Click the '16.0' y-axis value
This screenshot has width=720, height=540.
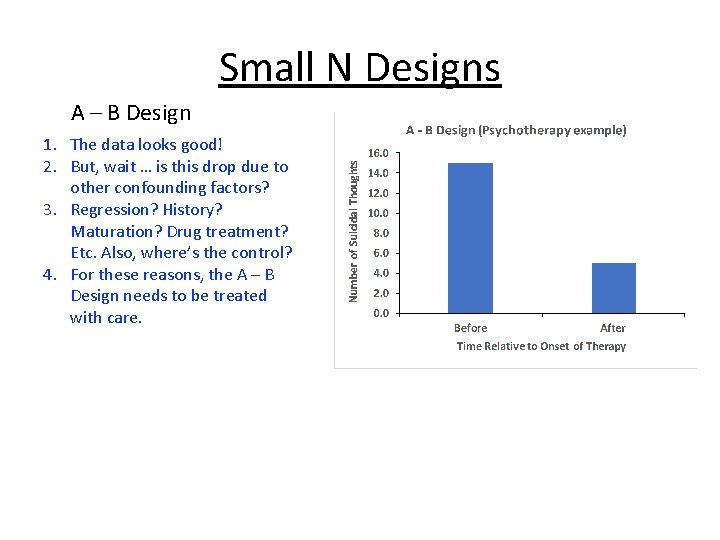pos(378,153)
